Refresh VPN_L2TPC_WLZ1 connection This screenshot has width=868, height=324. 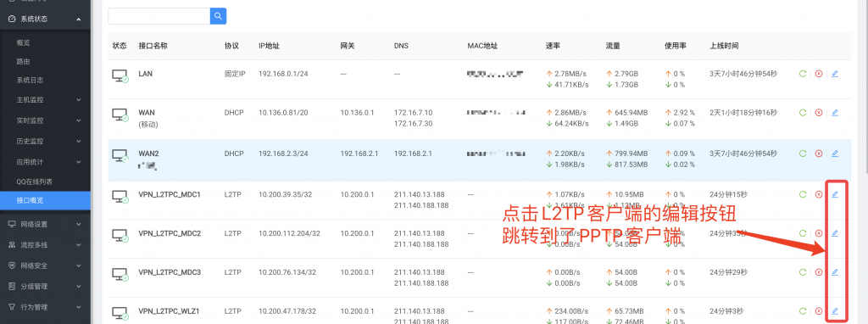coord(802,310)
